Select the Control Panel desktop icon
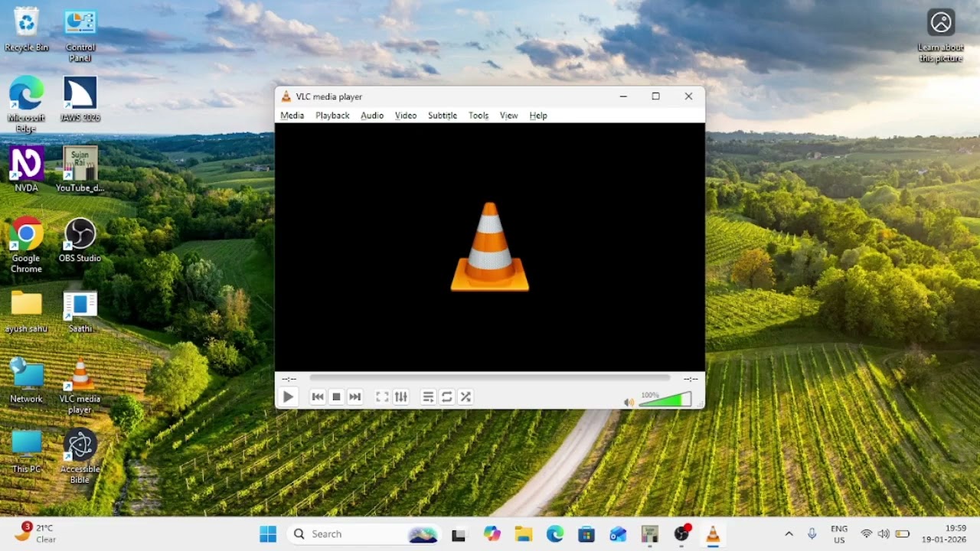This screenshot has height=551, width=980. pos(80,35)
